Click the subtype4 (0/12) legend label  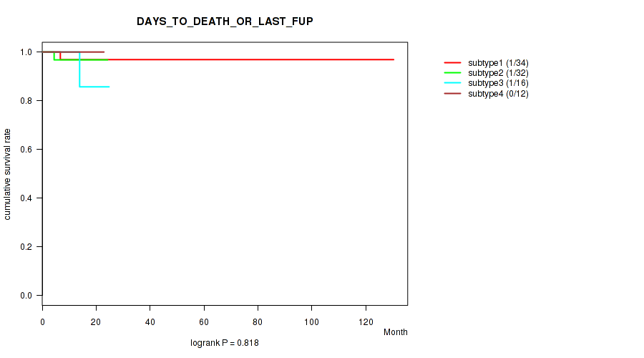pos(498,94)
